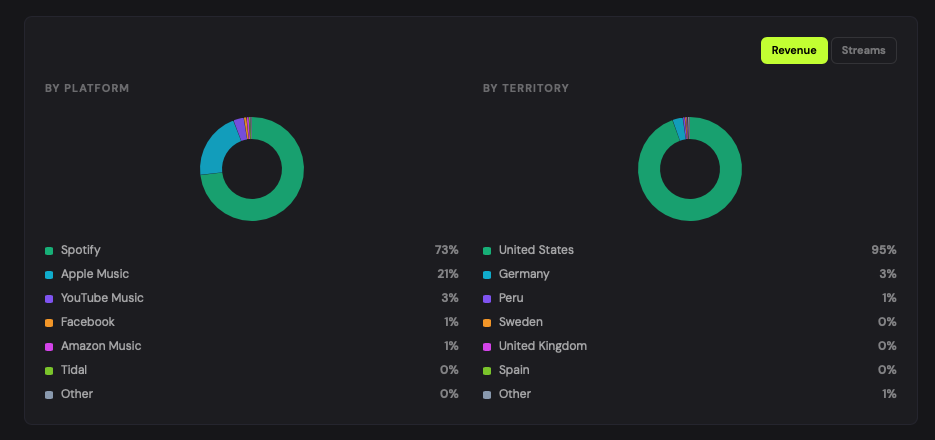
Task: Click the Other platform legend label
Action: [x=77, y=394]
